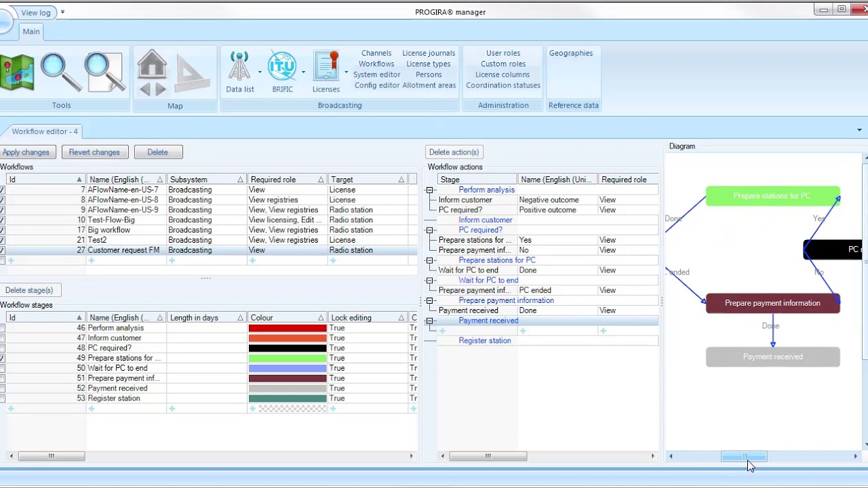Screen dimensions: 868x488
Task: Open the BRIFIC dropdown arrow
Action: [x=303, y=72]
